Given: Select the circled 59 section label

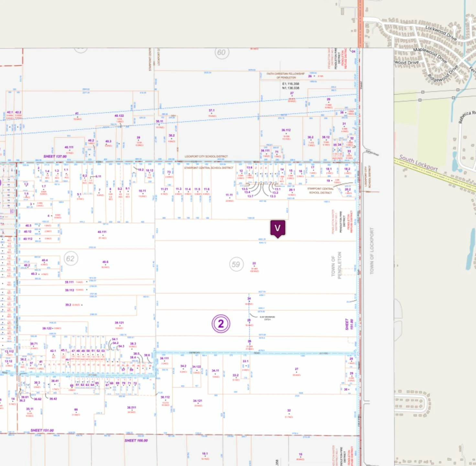Looking at the screenshot, I should tap(236, 265).
